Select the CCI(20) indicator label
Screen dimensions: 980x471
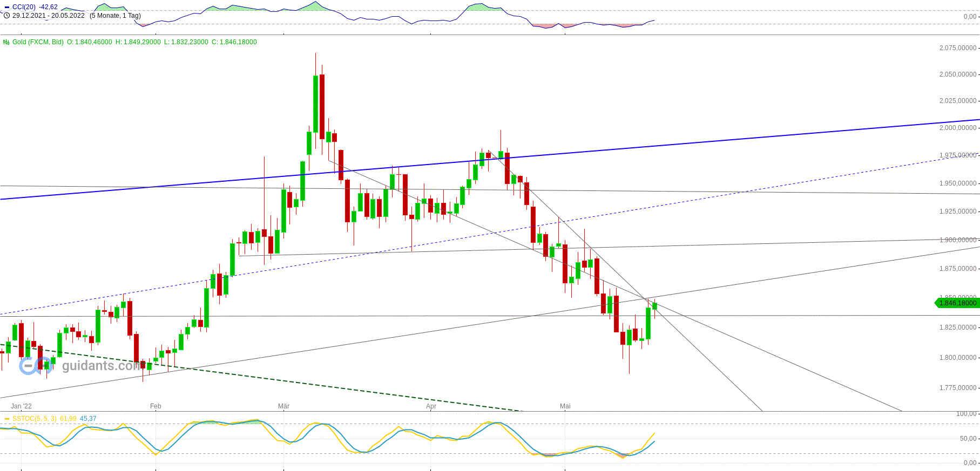pyautogui.click(x=24, y=7)
